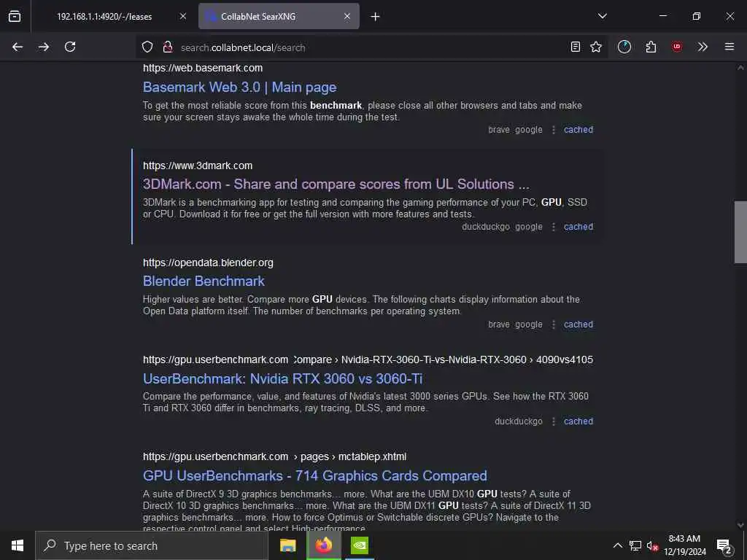Open the network status tray icon

click(x=635, y=545)
